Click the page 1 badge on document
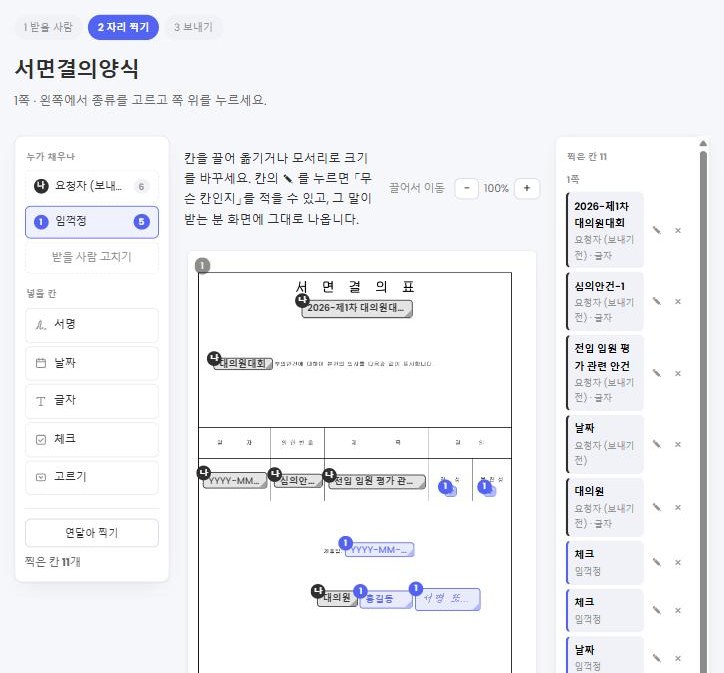This screenshot has height=673, width=724. click(203, 266)
